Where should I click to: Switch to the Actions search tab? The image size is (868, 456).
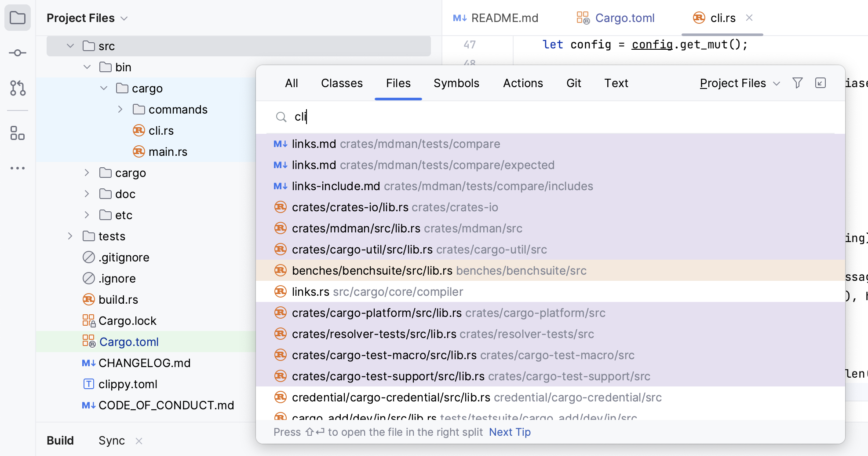tap(523, 83)
